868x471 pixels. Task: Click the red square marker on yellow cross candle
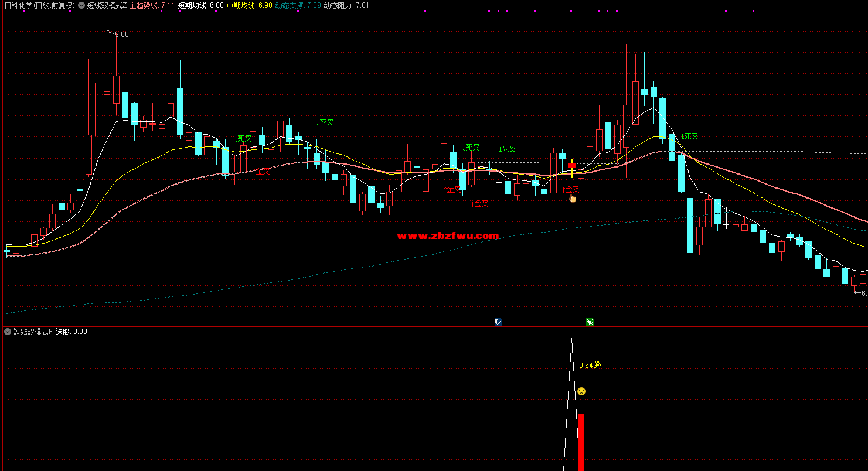[571, 166]
